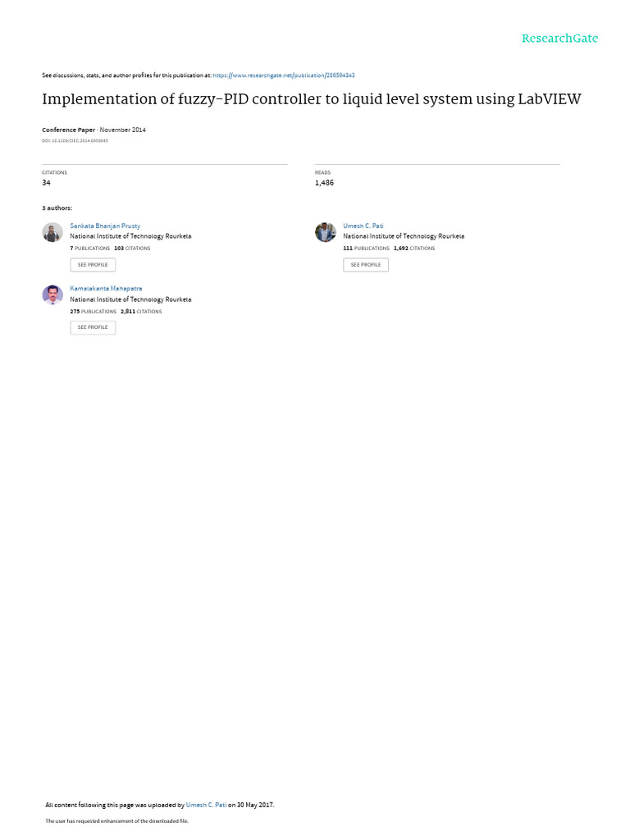Click Sankata Prusty's National Institute of Technology affiliation
Screen dimensions: 630x840
tap(130, 236)
